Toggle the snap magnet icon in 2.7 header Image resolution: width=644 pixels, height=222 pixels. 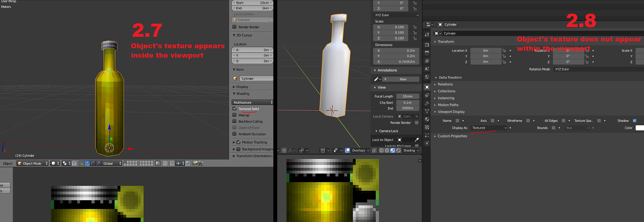[x=173, y=163]
